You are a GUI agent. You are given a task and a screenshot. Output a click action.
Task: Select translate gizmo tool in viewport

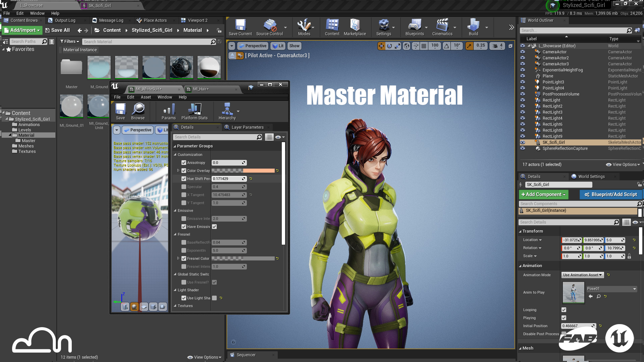coord(381,46)
